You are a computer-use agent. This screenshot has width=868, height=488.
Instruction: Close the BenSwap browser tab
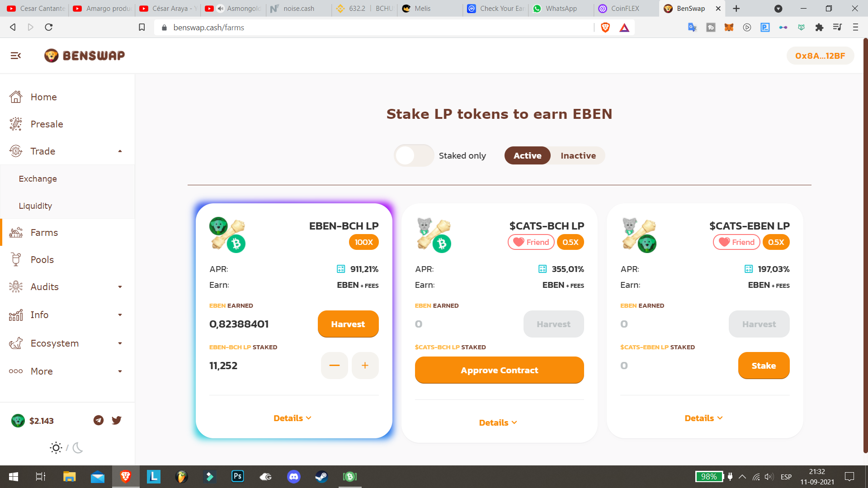(718, 9)
